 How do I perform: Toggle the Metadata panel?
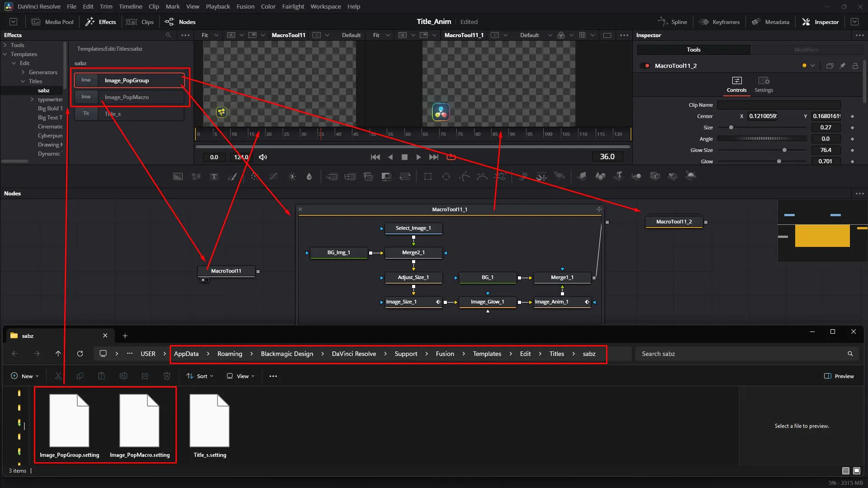tap(771, 22)
